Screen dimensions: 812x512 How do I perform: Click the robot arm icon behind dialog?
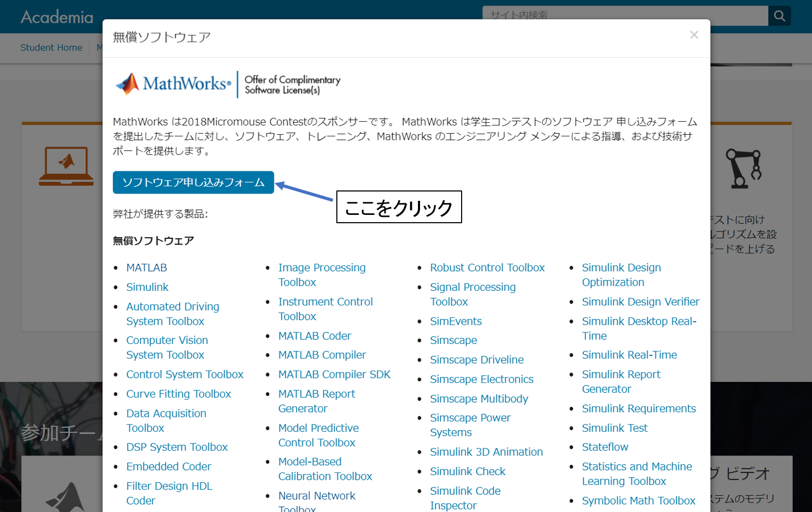tap(744, 169)
